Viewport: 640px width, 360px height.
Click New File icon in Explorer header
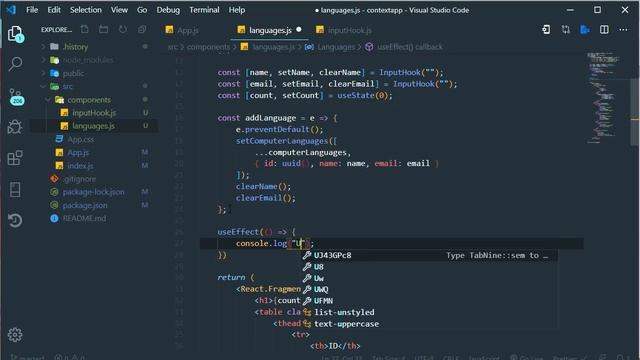(84, 29)
